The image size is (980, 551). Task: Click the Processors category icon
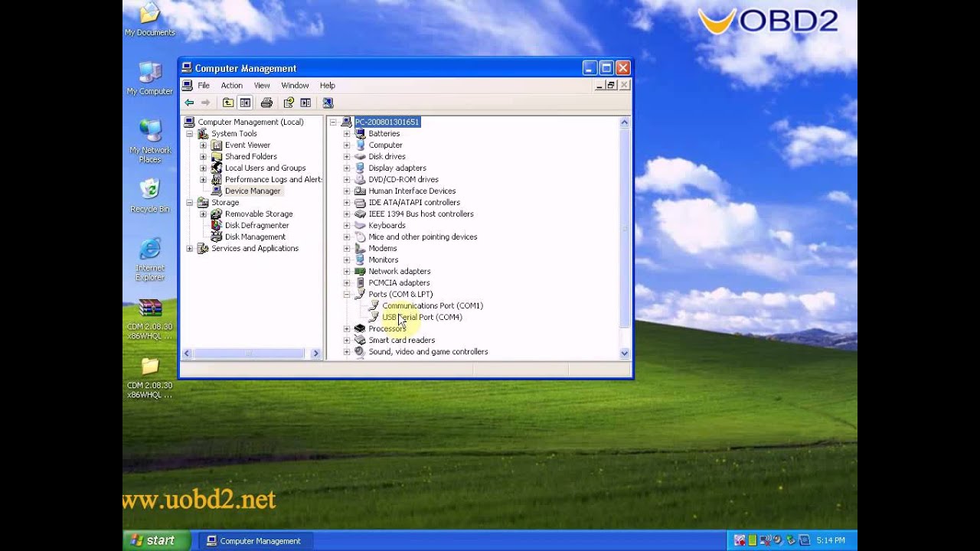click(x=360, y=328)
